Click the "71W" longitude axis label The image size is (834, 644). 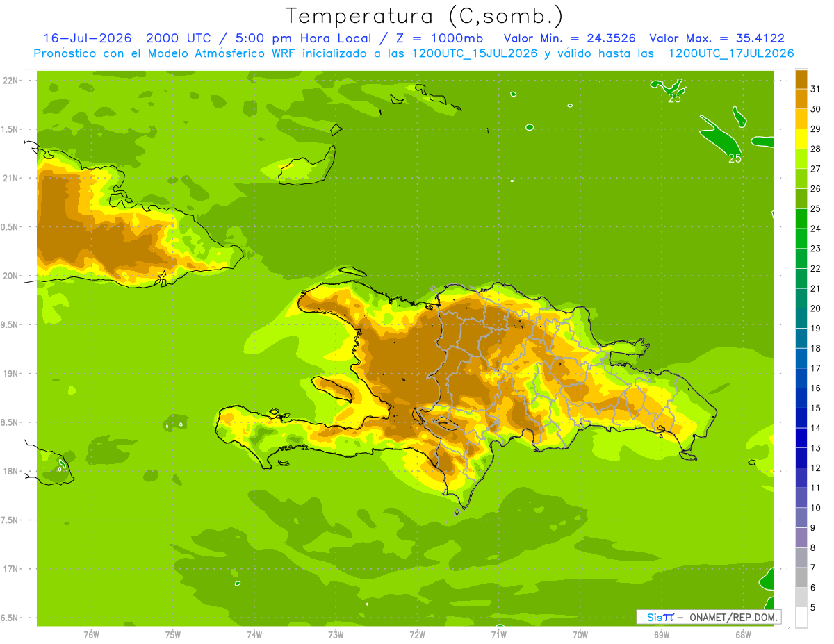point(498,635)
